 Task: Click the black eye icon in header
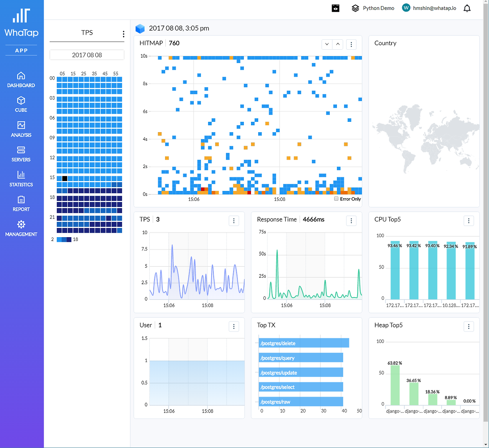(335, 8)
